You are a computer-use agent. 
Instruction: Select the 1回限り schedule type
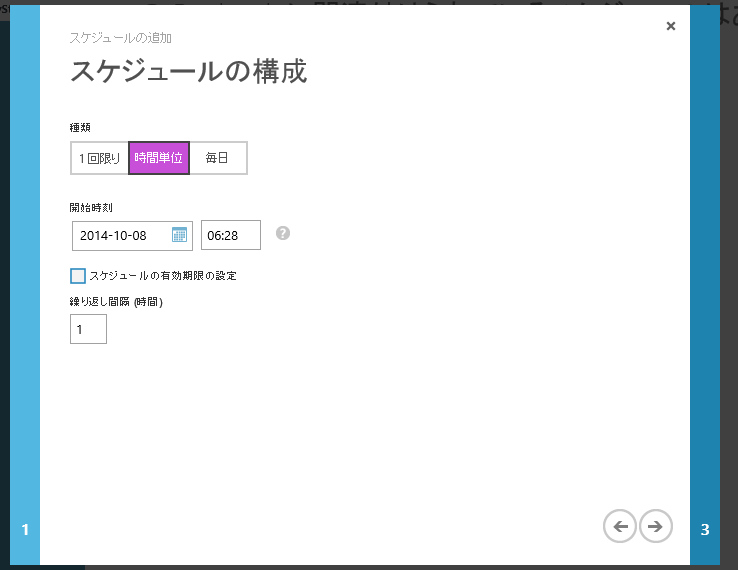click(x=99, y=158)
